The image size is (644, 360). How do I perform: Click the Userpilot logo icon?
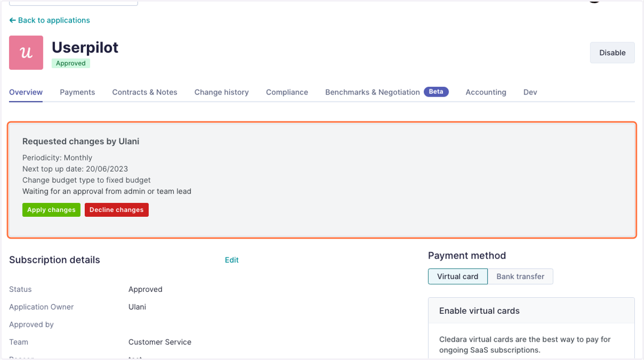click(26, 53)
